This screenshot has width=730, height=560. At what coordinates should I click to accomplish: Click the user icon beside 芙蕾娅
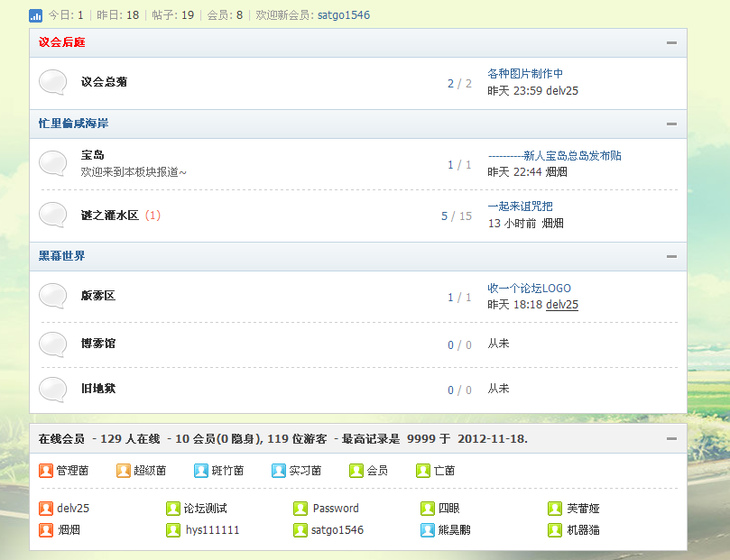555,509
